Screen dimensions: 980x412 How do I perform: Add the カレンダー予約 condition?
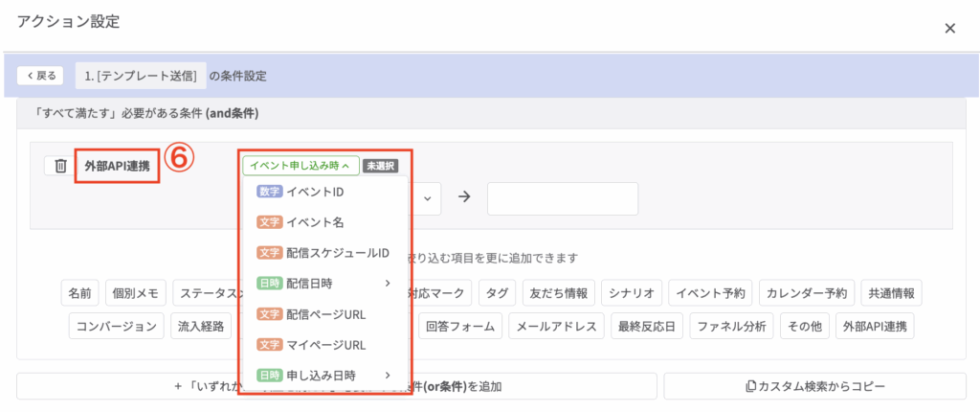(807, 293)
